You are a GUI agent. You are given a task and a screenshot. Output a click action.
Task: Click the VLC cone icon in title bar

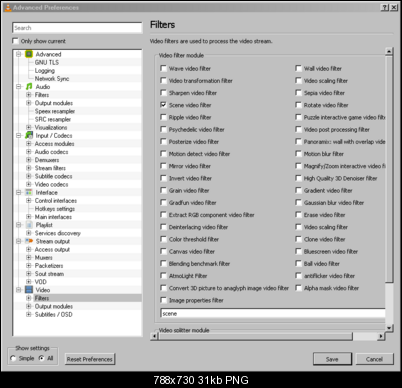[8, 7]
